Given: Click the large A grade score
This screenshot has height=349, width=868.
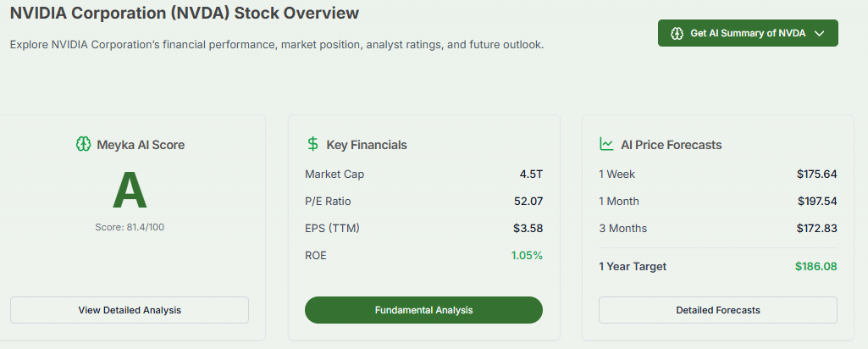Looking at the screenshot, I should tap(130, 191).
